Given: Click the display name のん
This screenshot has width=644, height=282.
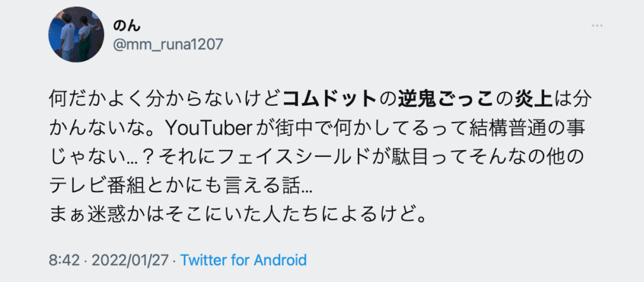Looking at the screenshot, I should [x=127, y=25].
